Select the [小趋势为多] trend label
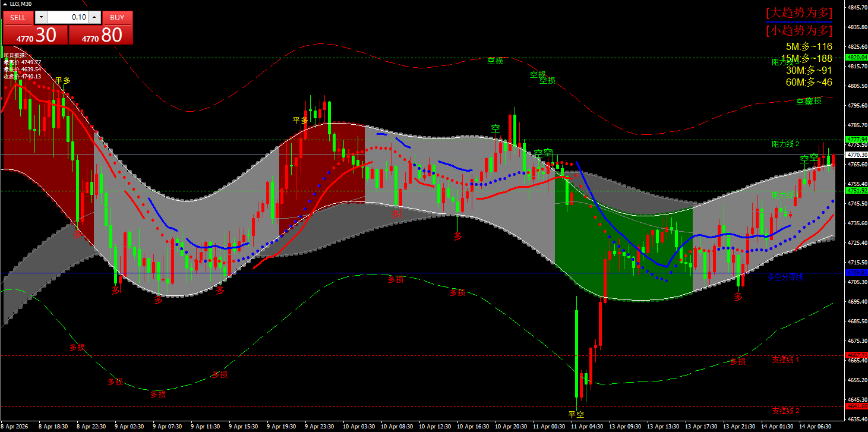 point(799,30)
